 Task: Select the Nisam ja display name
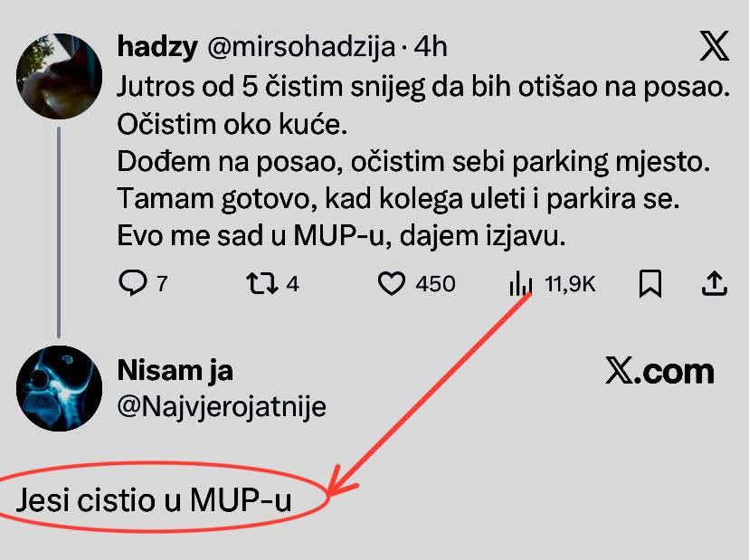click(x=175, y=370)
